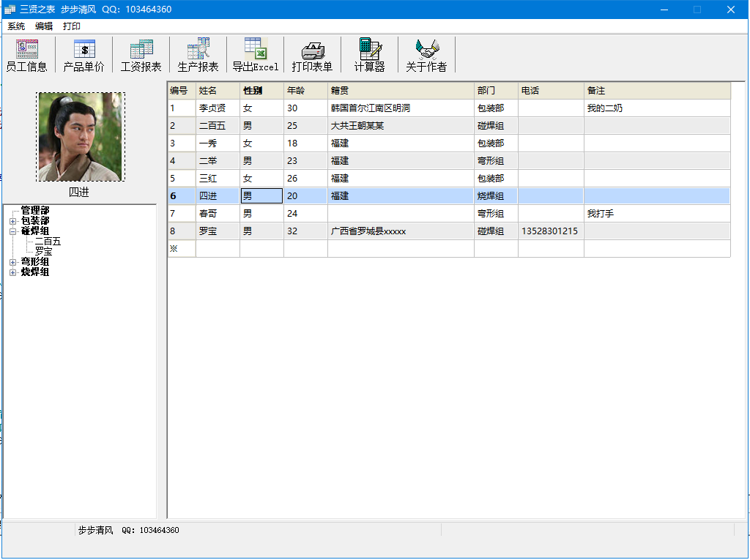Collapse the 碰焊组 tree node

13,231
